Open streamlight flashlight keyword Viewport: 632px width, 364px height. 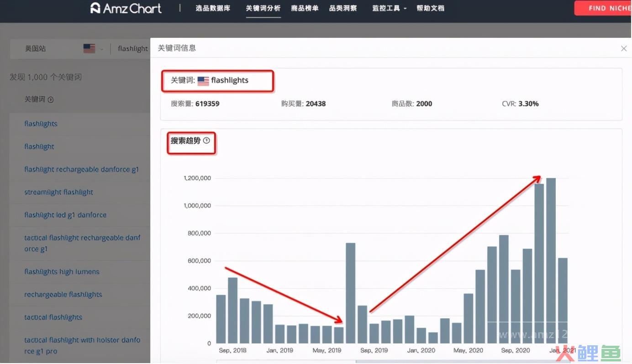[x=58, y=192]
